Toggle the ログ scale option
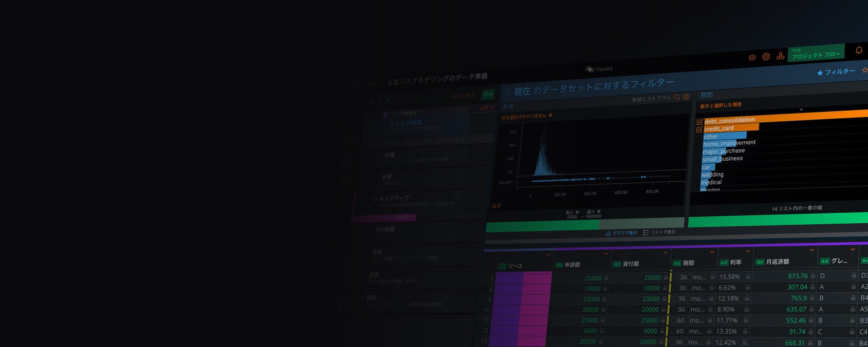The image size is (868, 347). 496,206
